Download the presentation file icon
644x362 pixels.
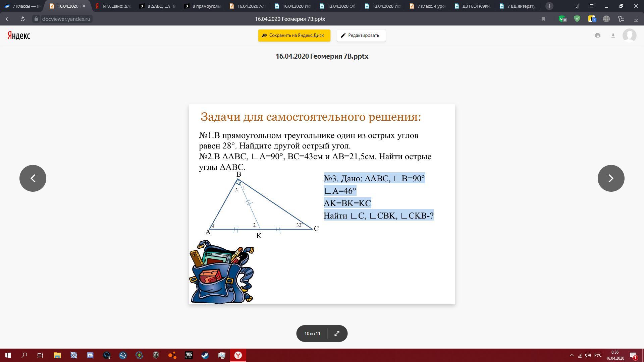coord(613,36)
